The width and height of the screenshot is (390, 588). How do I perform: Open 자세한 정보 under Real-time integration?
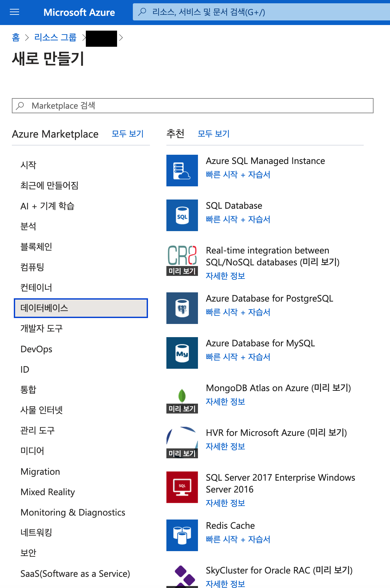click(x=226, y=276)
